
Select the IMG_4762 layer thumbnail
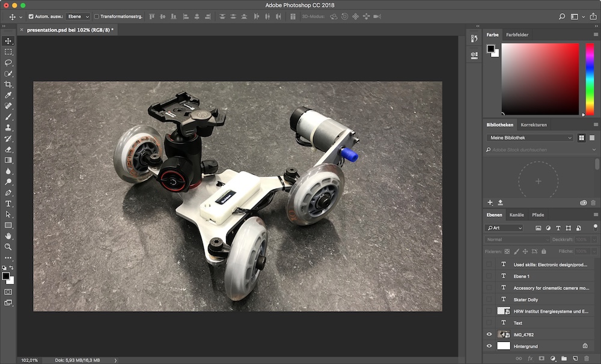click(x=504, y=335)
